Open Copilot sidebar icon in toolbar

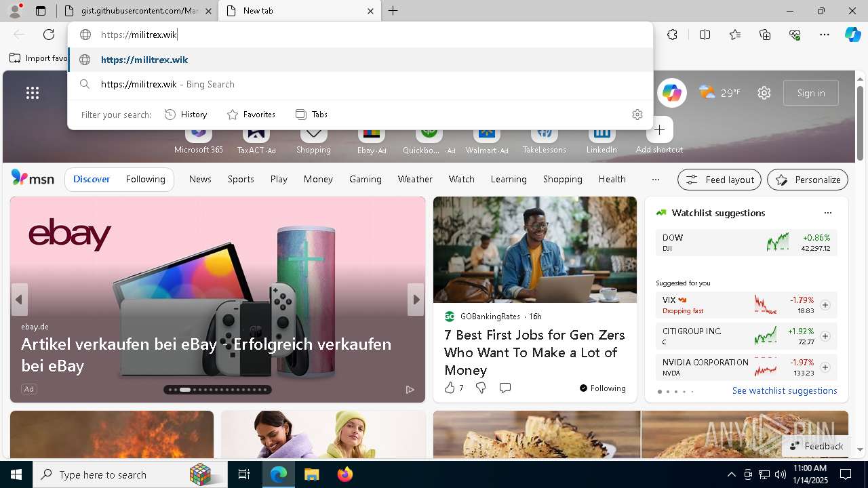point(852,35)
